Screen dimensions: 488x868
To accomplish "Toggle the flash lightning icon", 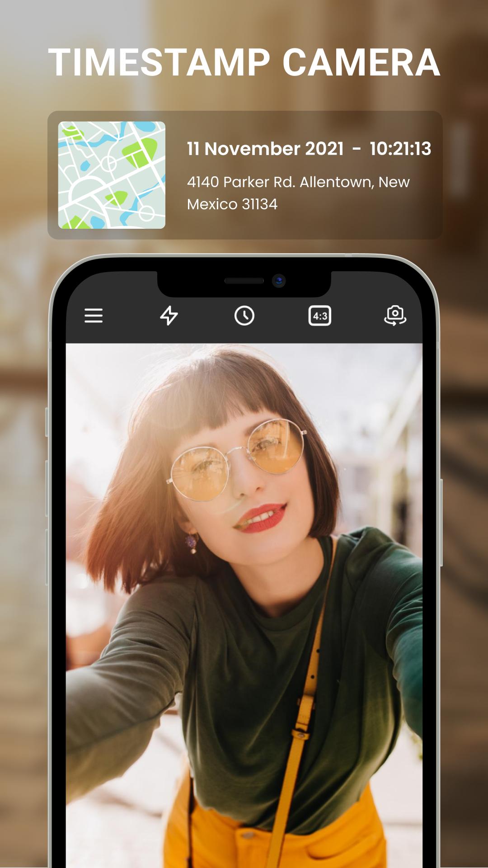I will 169,316.
